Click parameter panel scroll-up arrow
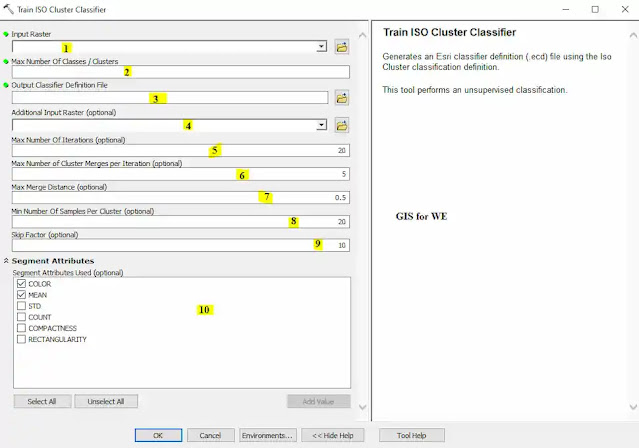The image size is (639, 448). pyautogui.click(x=362, y=35)
